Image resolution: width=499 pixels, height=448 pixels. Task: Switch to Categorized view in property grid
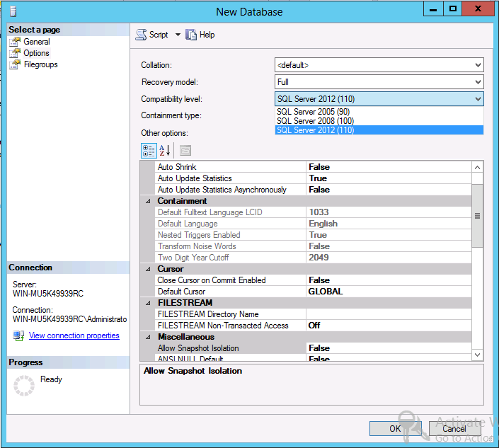click(149, 151)
